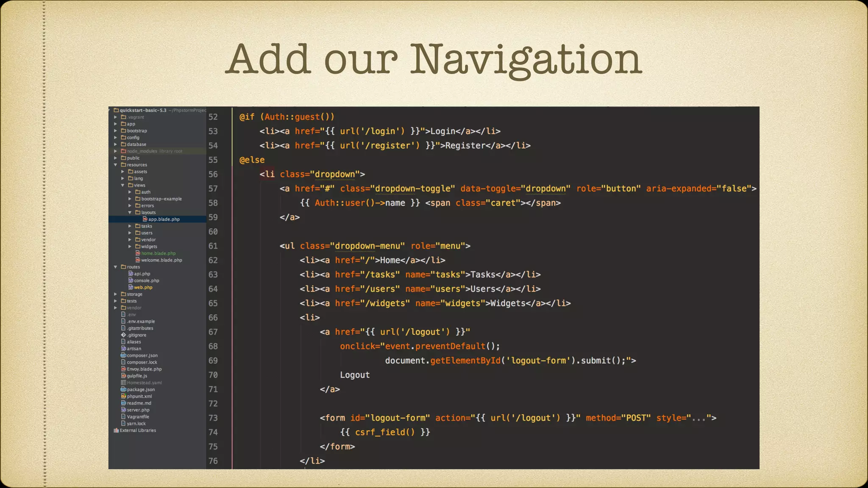The height and width of the screenshot is (488, 868).
Task: Expand the .vagrant folder arrow
Action: tap(115, 117)
